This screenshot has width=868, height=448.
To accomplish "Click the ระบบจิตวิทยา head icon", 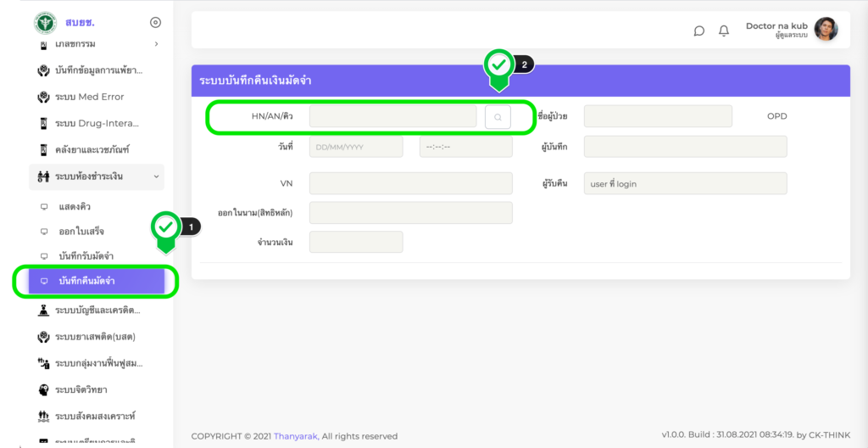I will pos(43,389).
